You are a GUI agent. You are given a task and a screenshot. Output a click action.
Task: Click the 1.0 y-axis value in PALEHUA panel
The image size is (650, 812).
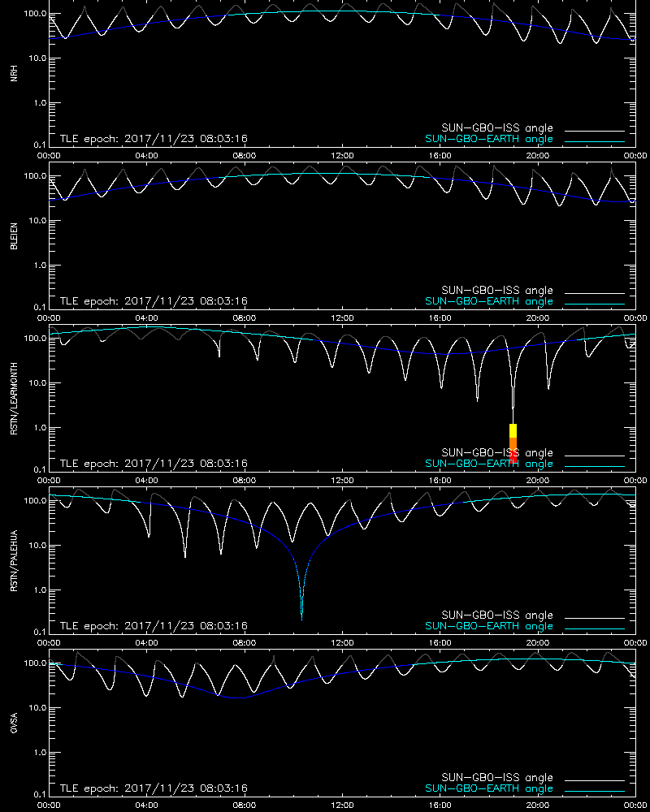tap(39, 590)
